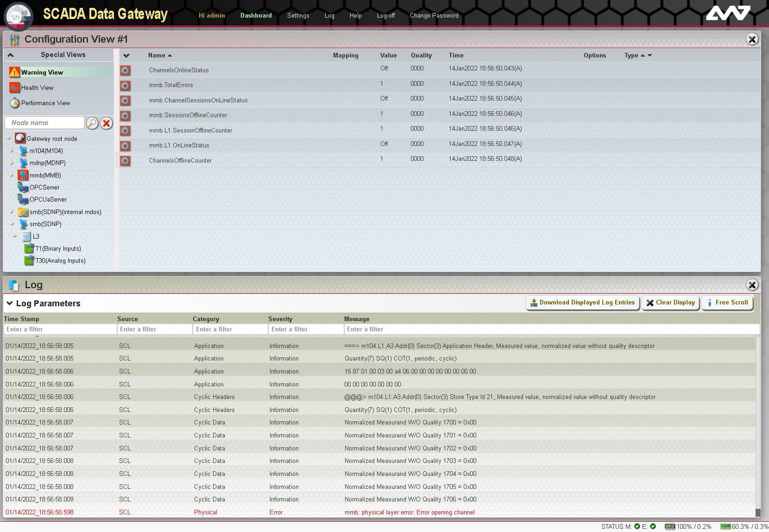Screen dimensions: 769x532
Task: Collapse the Special Views panel
Action: [11, 55]
